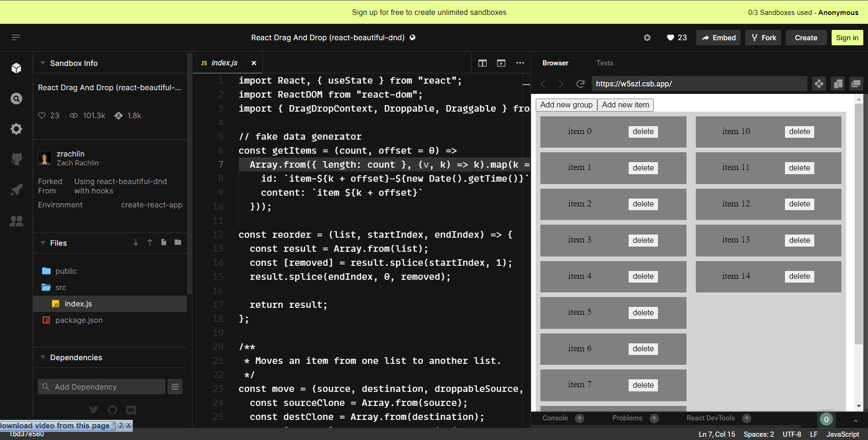Collapse the Files section
This screenshot has height=440, width=868.
click(x=43, y=243)
